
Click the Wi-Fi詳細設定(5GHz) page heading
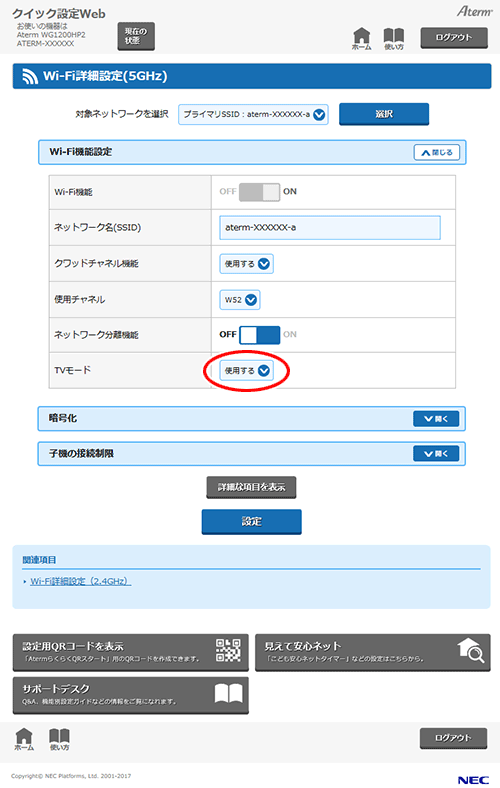[x=105, y=76]
